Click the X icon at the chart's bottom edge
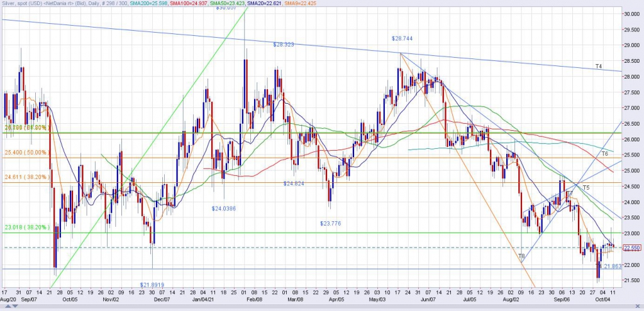 tap(638, 306)
